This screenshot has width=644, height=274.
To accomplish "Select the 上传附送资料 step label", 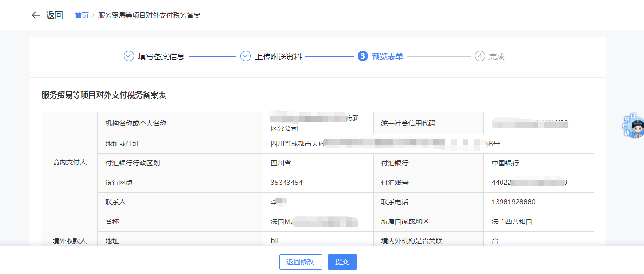I will click(278, 56).
